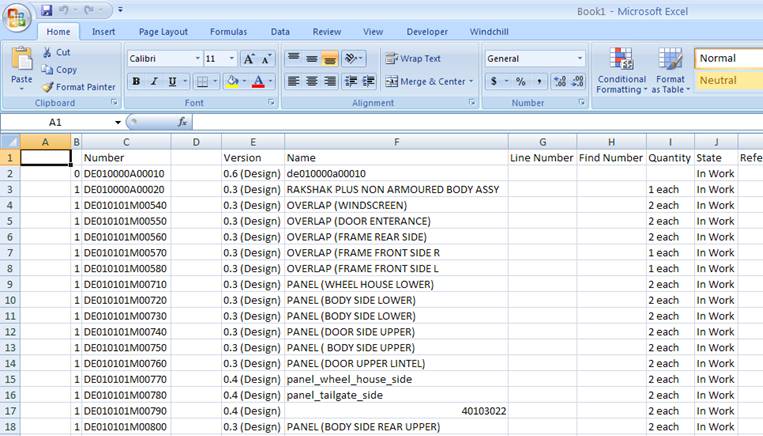Apply the Neutral cell style
The height and width of the screenshot is (436, 763).
[x=729, y=80]
